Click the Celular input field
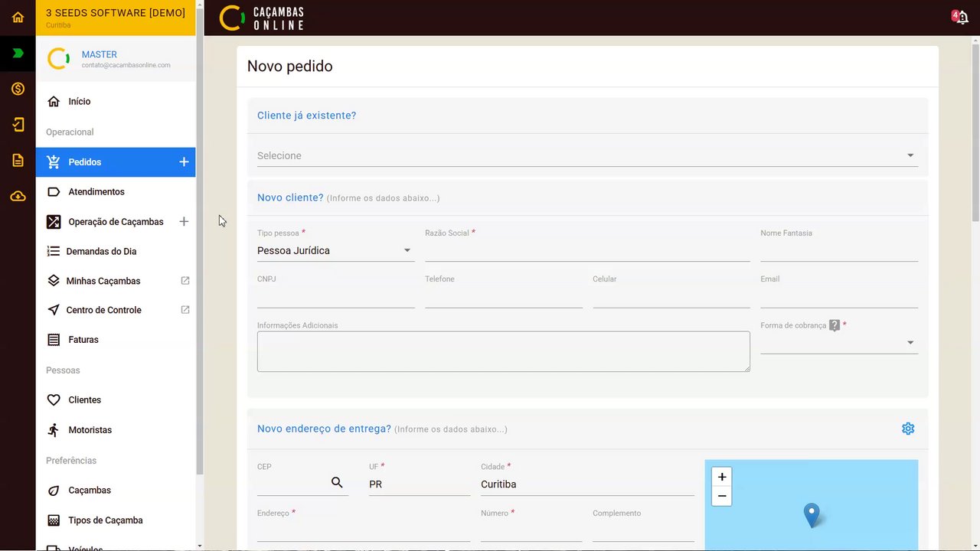The height and width of the screenshot is (551, 980). pyautogui.click(x=671, y=297)
